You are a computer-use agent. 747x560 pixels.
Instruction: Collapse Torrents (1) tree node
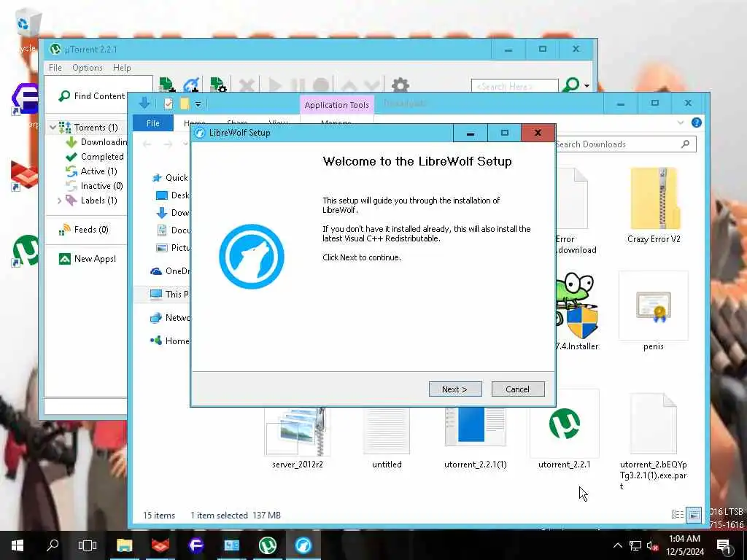pyautogui.click(x=53, y=128)
